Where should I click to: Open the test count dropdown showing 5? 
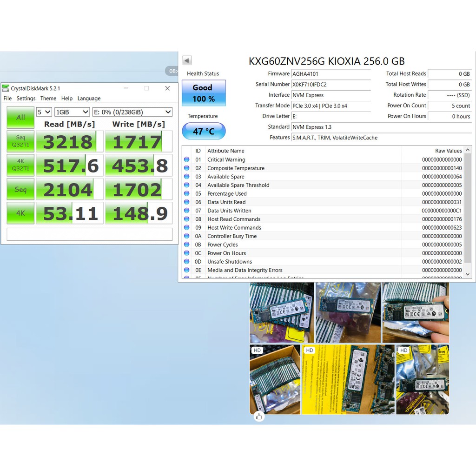tap(44, 112)
